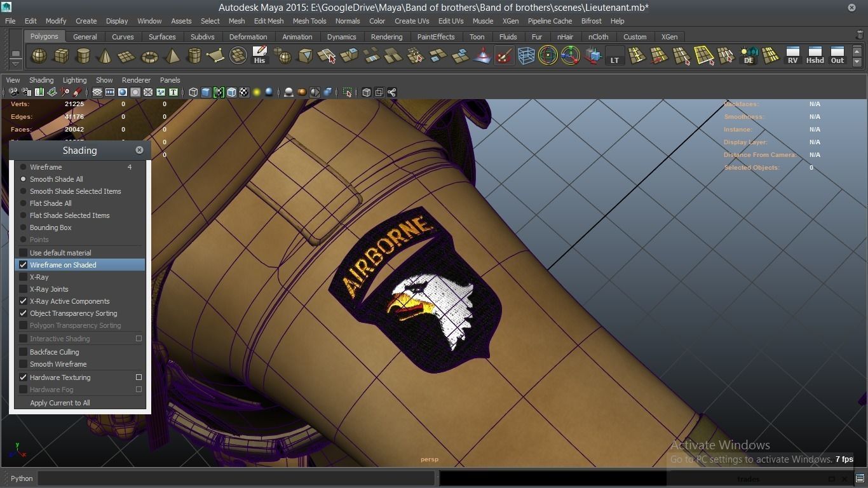The image size is (868, 488).
Task: Open the panel Renderer menu
Action: (136, 80)
